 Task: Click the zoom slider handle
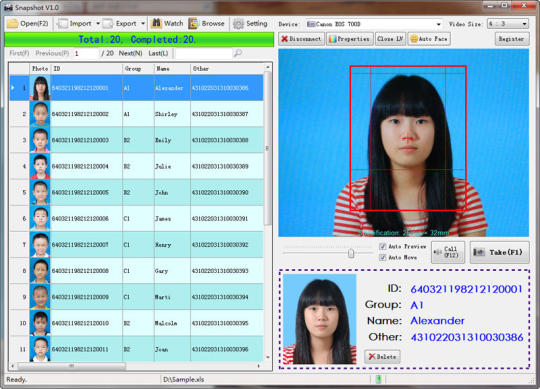[351, 254]
